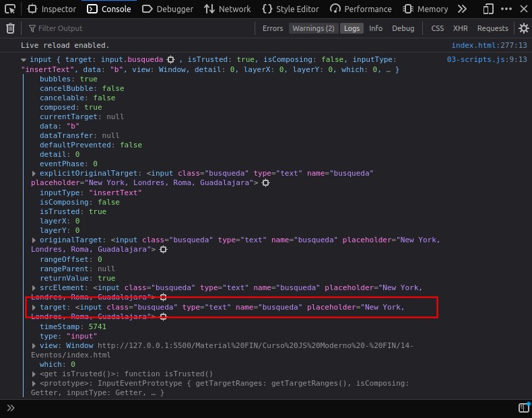Switch to the Network tab
Screen dimensions: 532x418
[228, 9]
